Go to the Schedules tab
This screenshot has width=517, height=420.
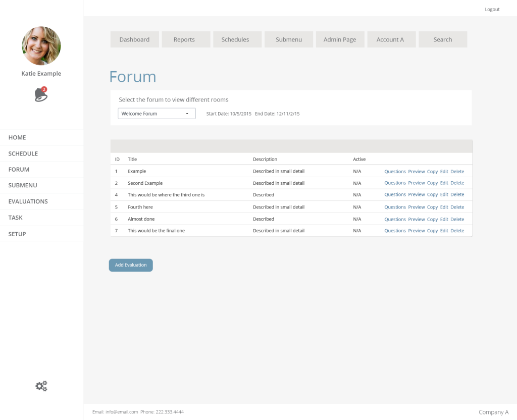pos(235,39)
